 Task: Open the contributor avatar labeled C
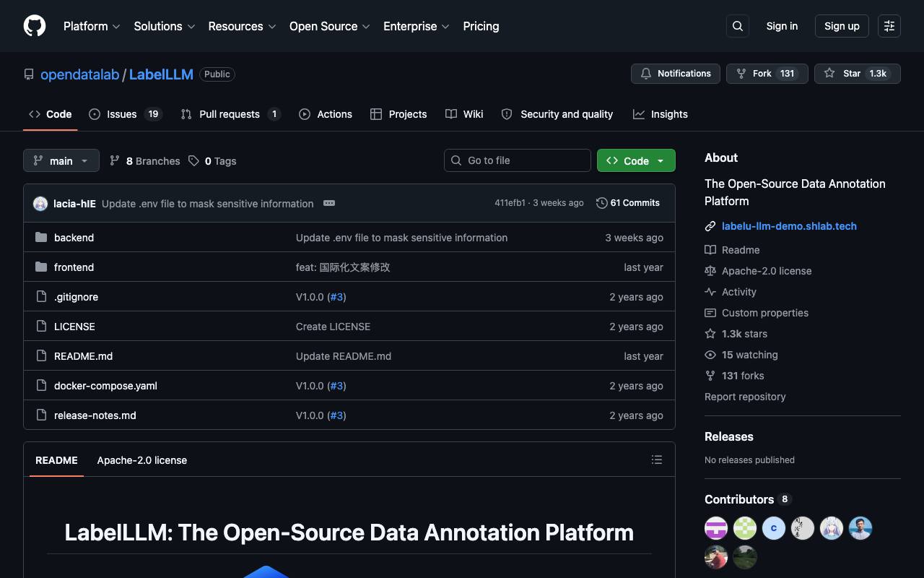[x=774, y=528]
